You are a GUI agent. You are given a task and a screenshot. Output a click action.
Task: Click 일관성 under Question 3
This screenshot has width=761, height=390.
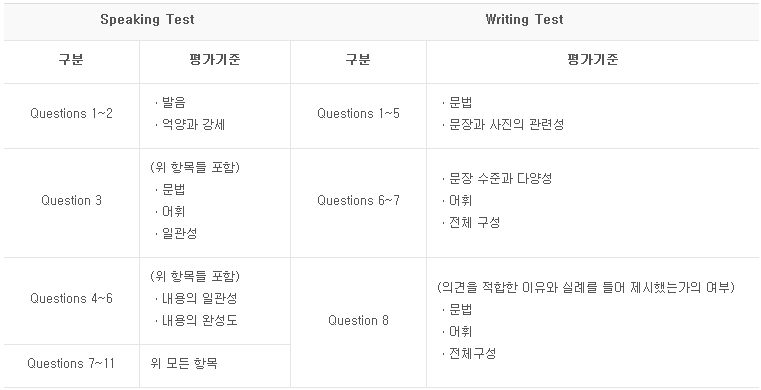[x=180, y=233]
